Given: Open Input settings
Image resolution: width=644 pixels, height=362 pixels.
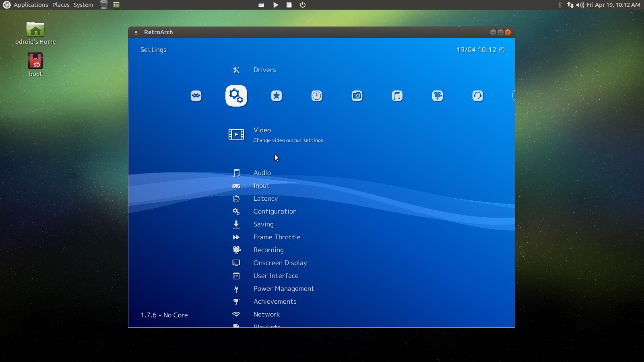Looking at the screenshot, I should [261, 185].
